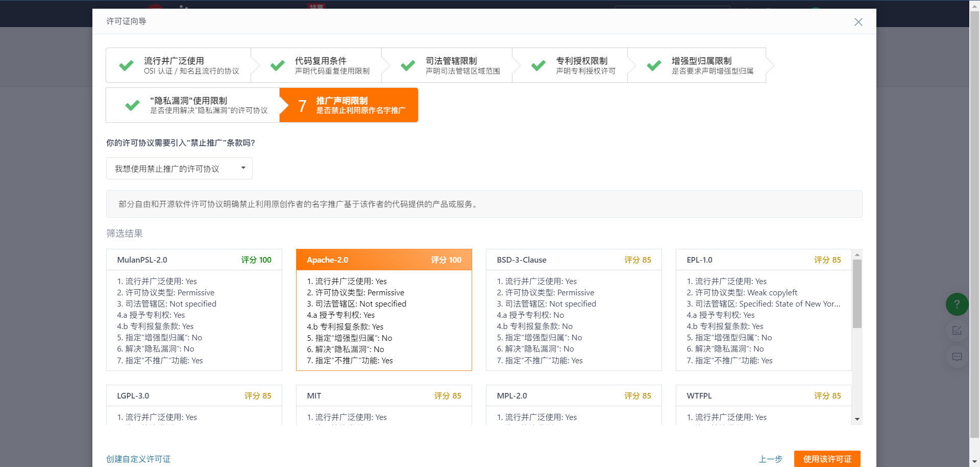The width and height of the screenshot is (980, 467).
Task: Select the EPL-1.0 license card
Action: tap(764, 310)
